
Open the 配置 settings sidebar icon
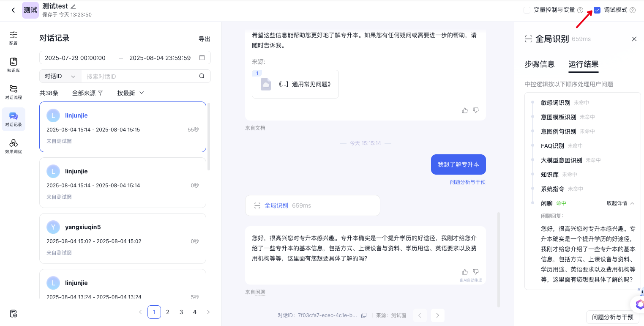point(14,38)
